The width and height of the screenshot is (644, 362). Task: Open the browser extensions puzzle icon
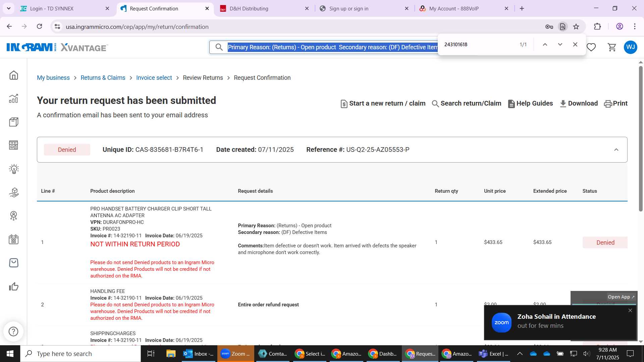[x=597, y=27]
